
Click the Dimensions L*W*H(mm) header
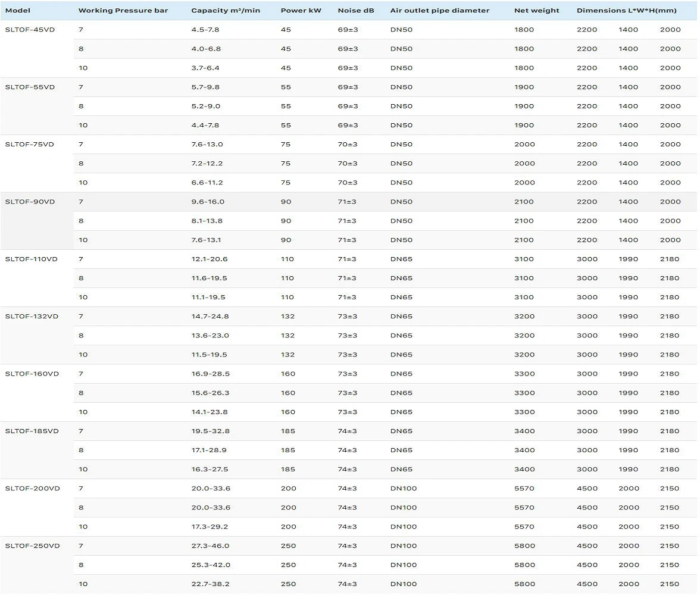(626, 10)
